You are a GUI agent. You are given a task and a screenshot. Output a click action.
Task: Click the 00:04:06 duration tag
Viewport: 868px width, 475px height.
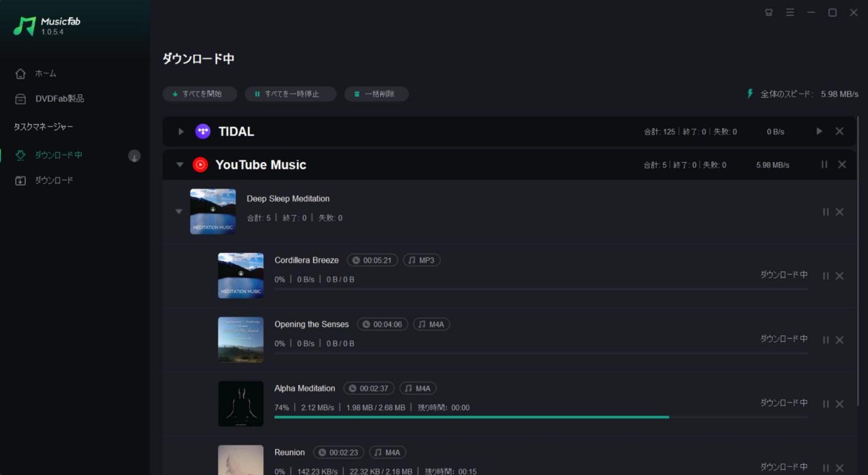point(382,325)
